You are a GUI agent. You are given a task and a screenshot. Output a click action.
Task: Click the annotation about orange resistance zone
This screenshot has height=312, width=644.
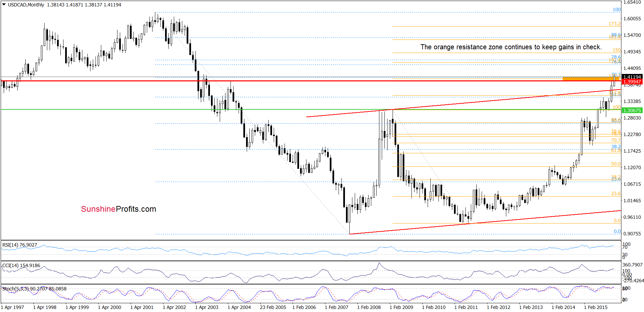[x=511, y=47]
